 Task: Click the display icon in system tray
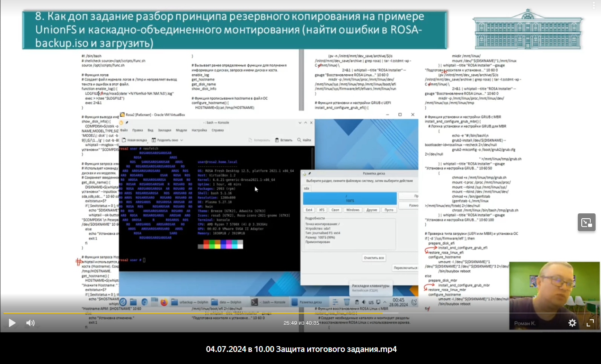coord(378,302)
